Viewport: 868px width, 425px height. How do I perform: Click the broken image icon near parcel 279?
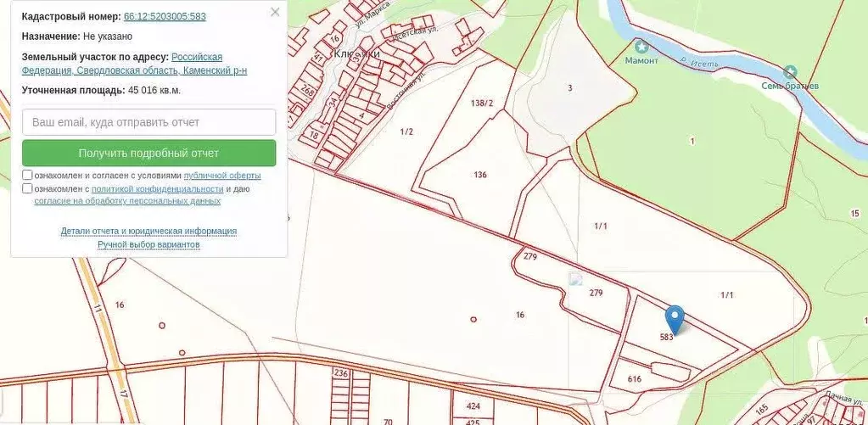[x=576, y=279]
